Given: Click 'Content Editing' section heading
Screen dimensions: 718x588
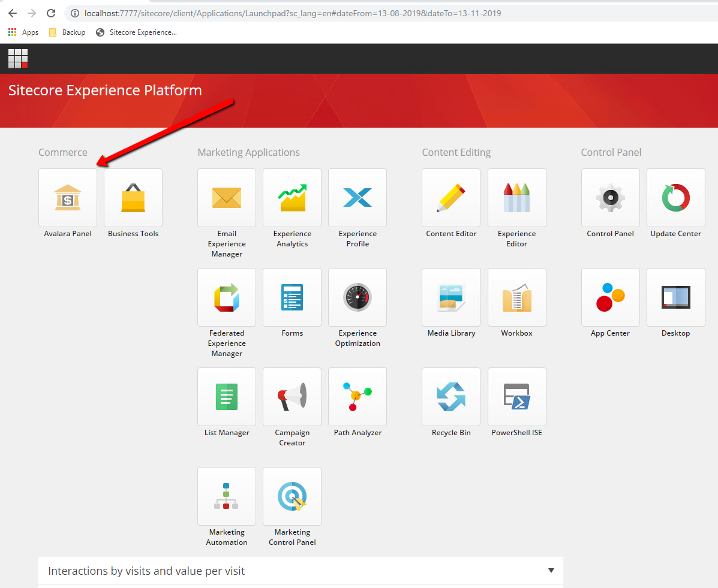Looking at the screenshot, I should point(456,152).
